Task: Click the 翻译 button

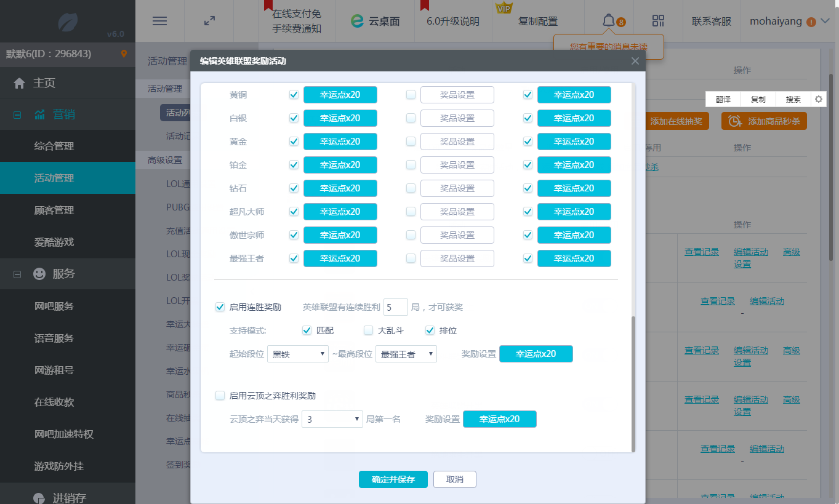Action: pyautogui.click(x=723, y=99)
